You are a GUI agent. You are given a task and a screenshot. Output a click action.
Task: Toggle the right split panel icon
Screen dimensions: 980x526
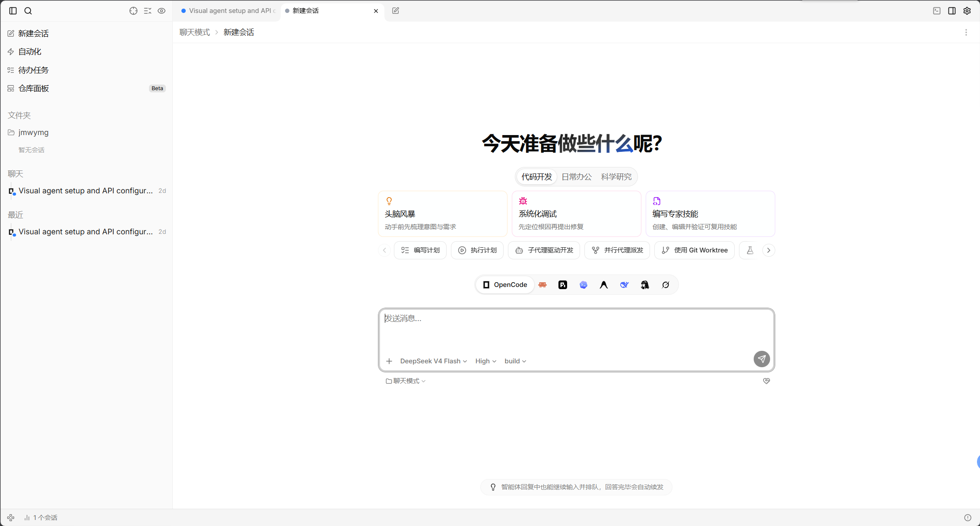[x=952, y=11]
